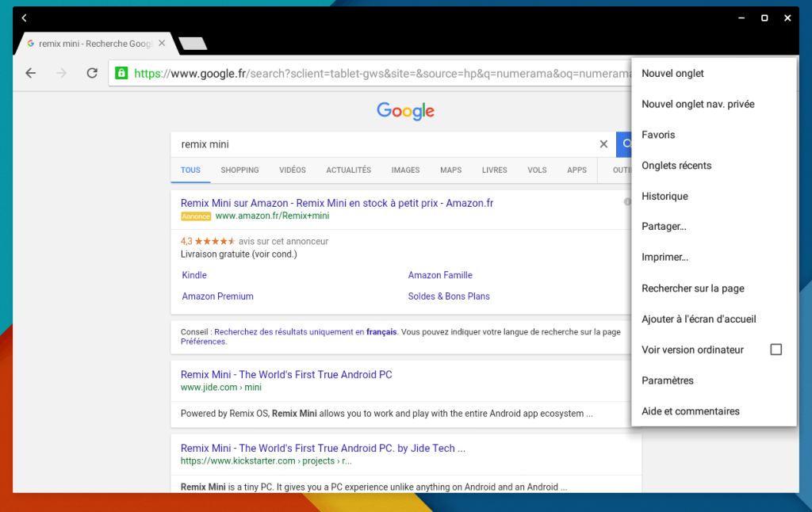The image size is (812, 512).
Task: Open 'Remix Mini sur Amazon' ad link
Action: pyautogui.click(x=336, y=203)
